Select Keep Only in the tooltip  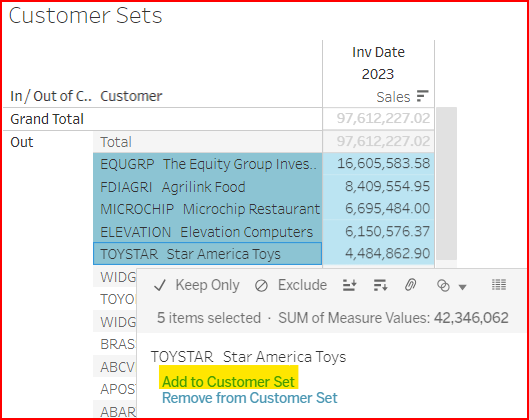pos(207,285)
